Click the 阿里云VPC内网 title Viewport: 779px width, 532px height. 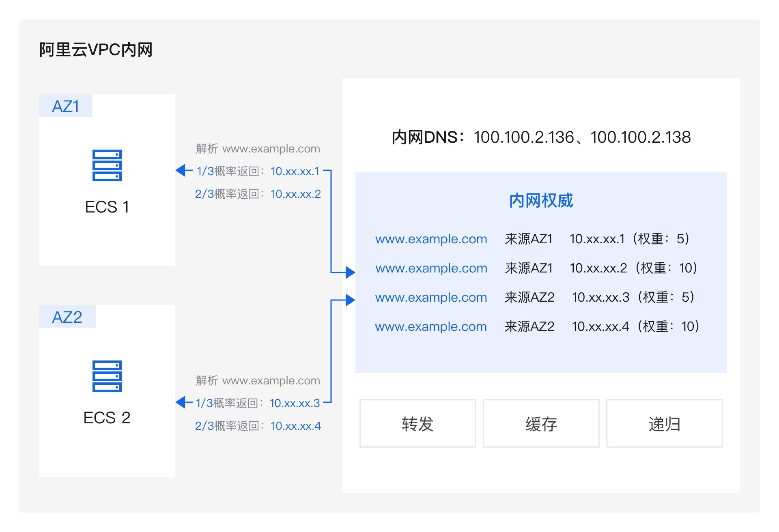pos(96,50)
